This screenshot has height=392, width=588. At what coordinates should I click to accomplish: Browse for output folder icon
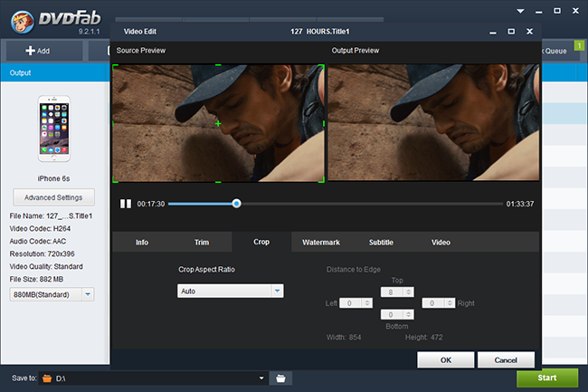[x=280, y=378]
